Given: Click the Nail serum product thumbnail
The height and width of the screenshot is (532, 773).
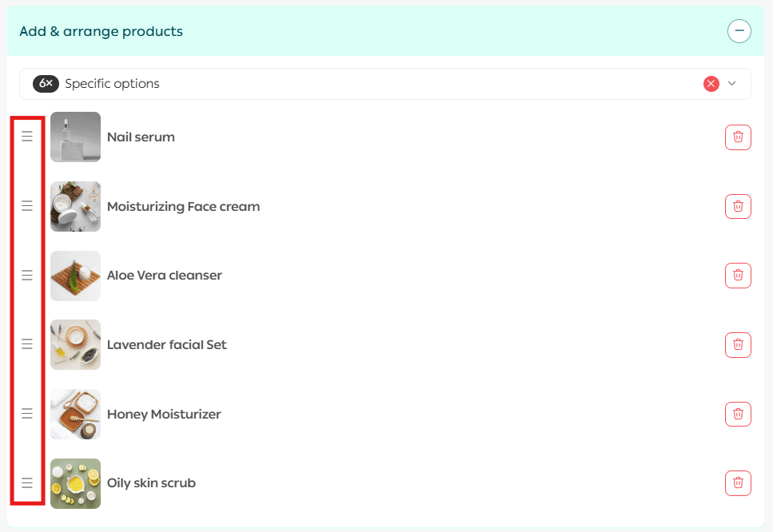Looking at the screenshot, I should tap(75, 137).
